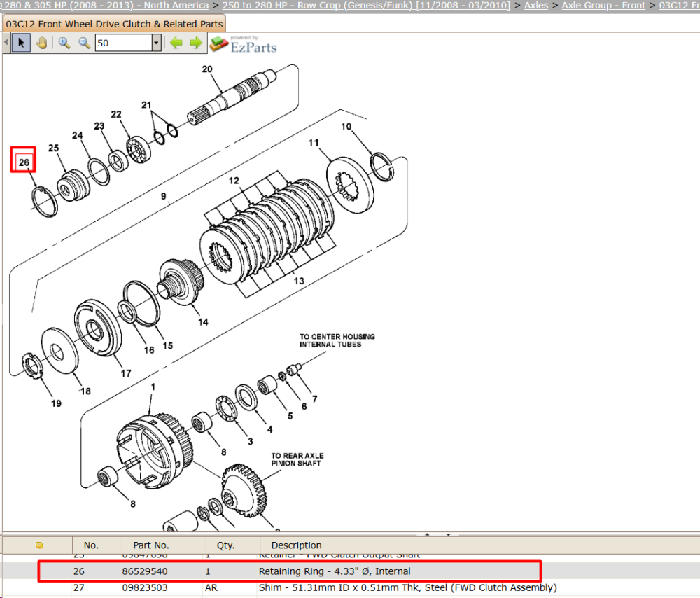The width and height of the screenshot is (700, 598).
Task: Click callout 24 in the diagram
Action: (78, 135)
